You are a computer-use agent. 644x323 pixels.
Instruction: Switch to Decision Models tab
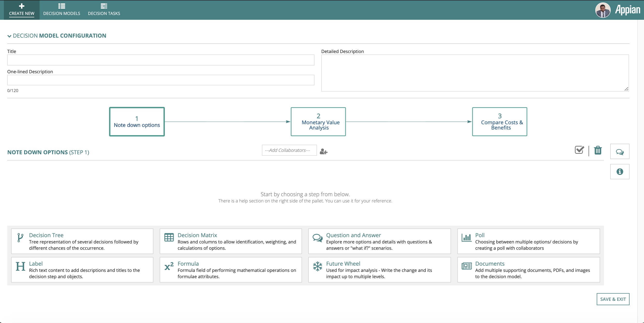click(62, 9)
